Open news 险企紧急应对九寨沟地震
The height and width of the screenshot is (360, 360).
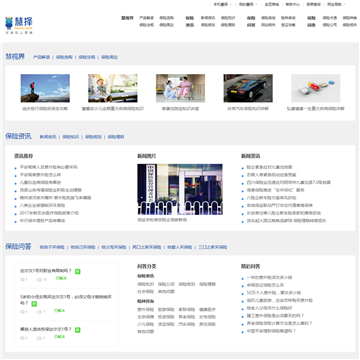(269, 167)
